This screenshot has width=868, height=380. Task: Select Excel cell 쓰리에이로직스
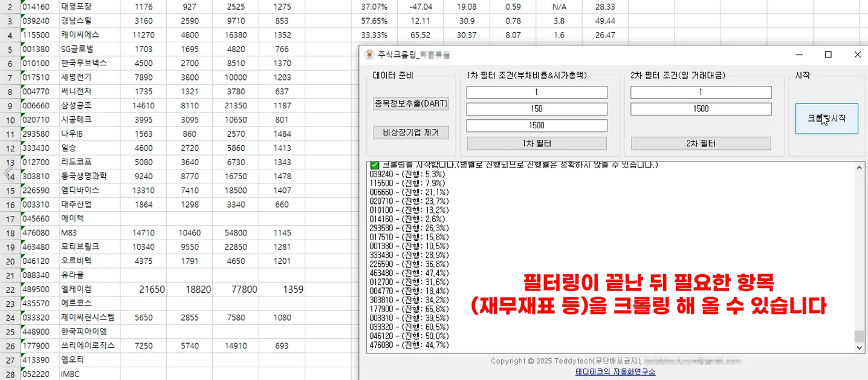[89, 346]
